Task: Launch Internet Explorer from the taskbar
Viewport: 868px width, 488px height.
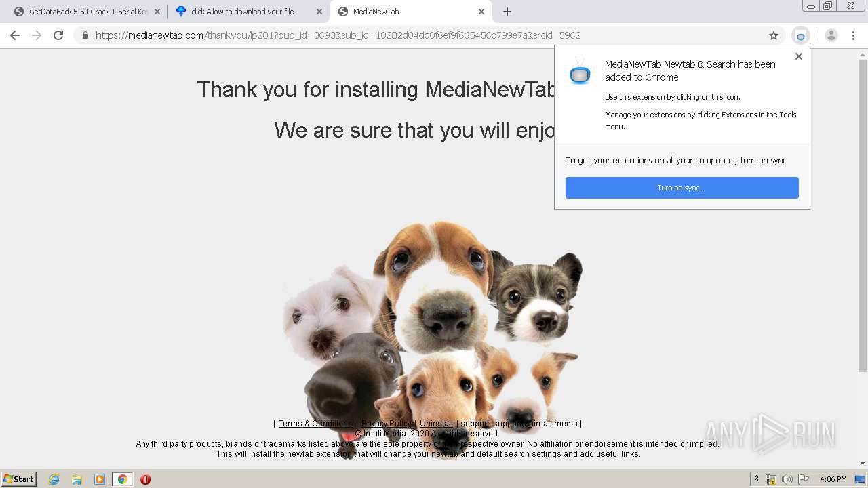Action: (54, 479)
